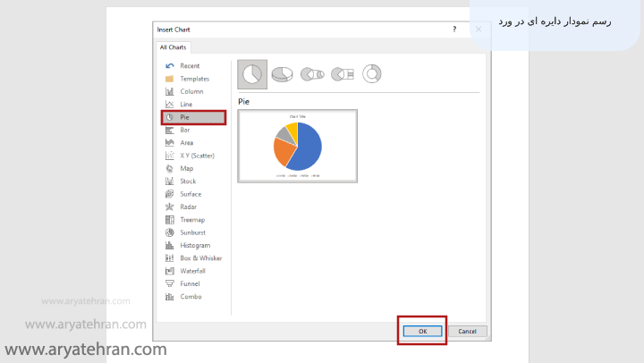Select Column in the chart type list

191,91
